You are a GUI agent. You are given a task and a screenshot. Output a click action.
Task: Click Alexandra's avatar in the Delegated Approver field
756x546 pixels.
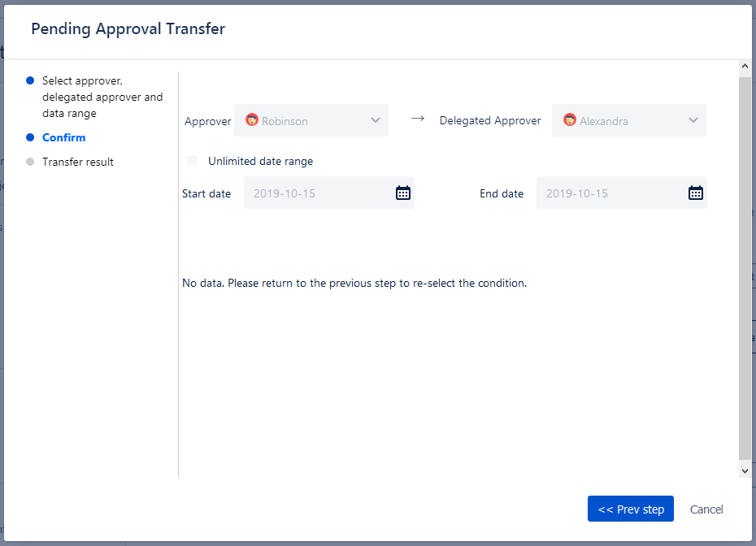570,120
